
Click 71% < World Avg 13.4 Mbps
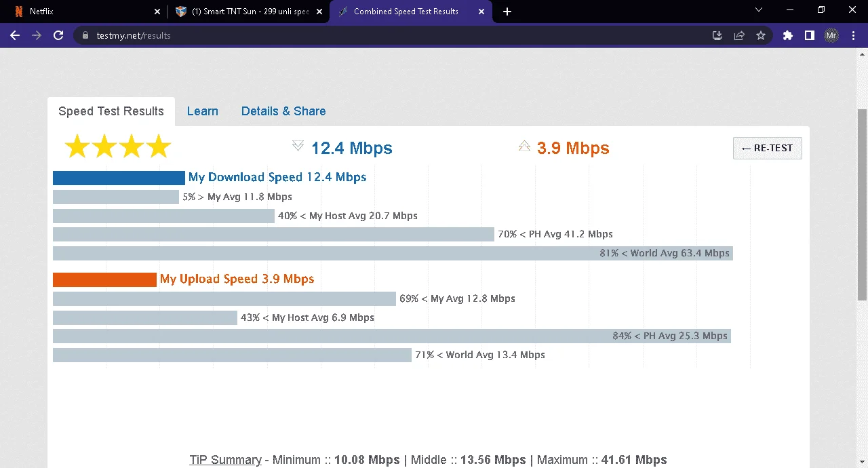click(x=480, y=355)
